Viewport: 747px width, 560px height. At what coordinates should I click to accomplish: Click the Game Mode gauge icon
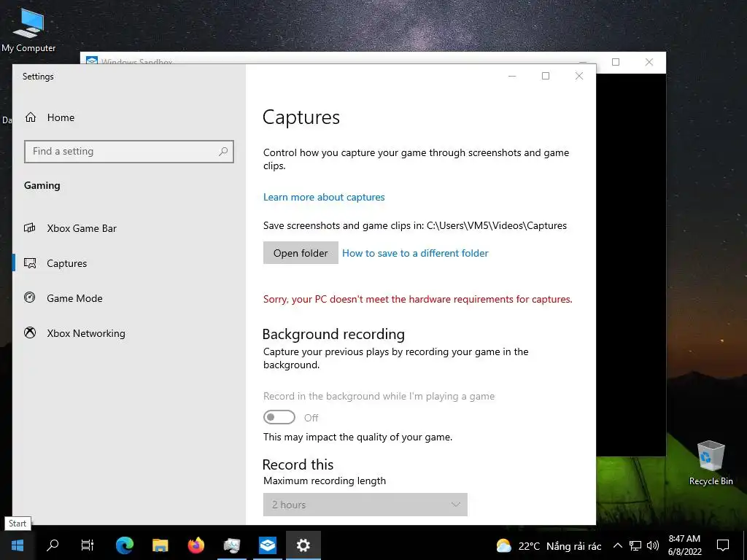(29, 297)
